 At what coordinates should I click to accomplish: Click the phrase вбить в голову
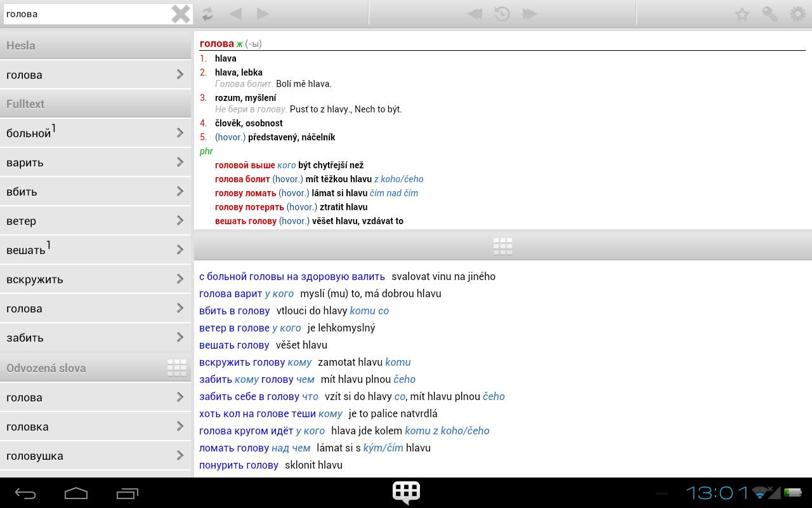pos(235,311)
